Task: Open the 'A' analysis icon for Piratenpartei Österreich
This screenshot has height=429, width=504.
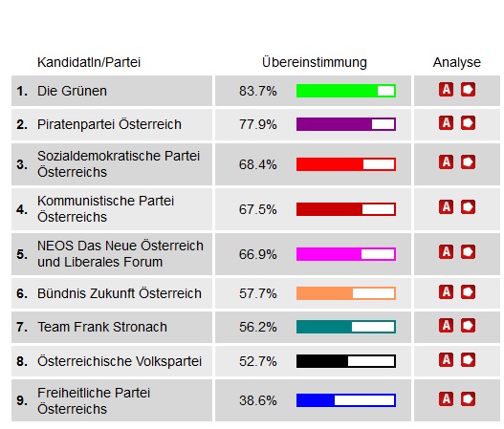Action: (x=446, y=123)
